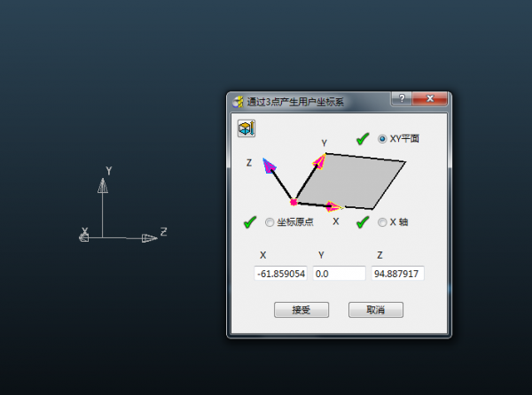Click the coordinate system icon in dialog toolbar
This screenshot has width=532, height=395.
pos(246,128)
